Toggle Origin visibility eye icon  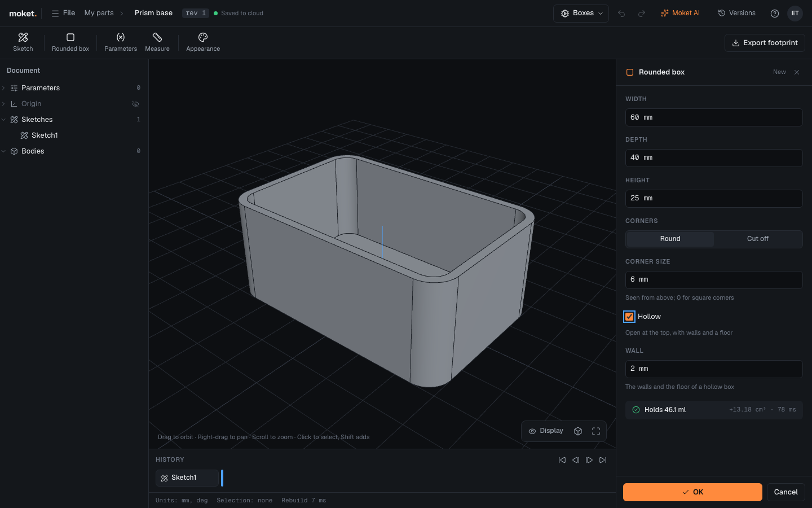click(135, 104)
